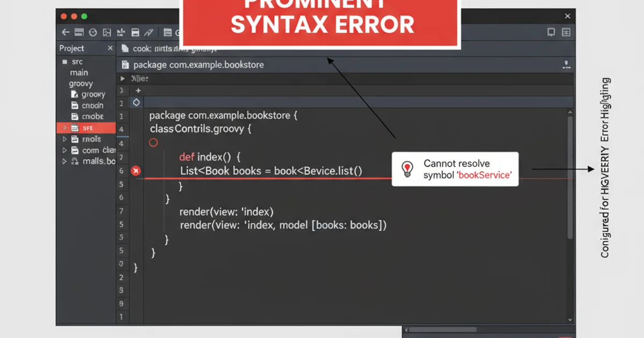Click the pen/edit icon in the toolbar
Viewport: 644px width, 338px height.
(x=149, y=32)
